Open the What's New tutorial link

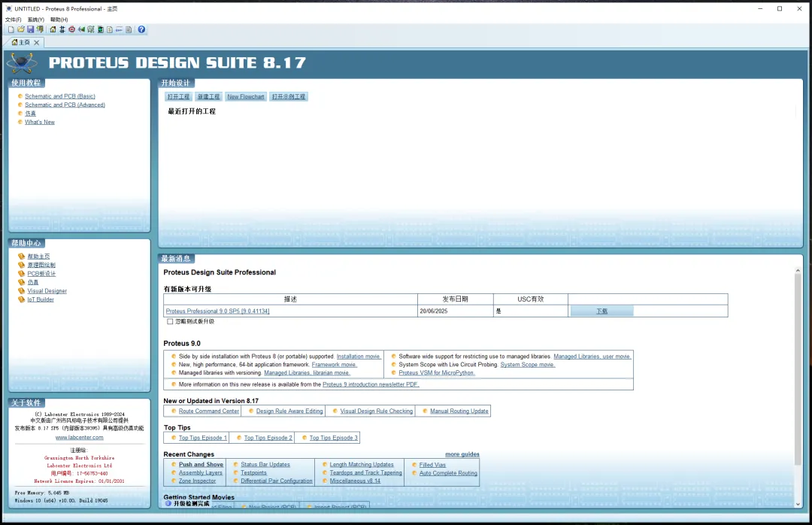pos(40,123)
